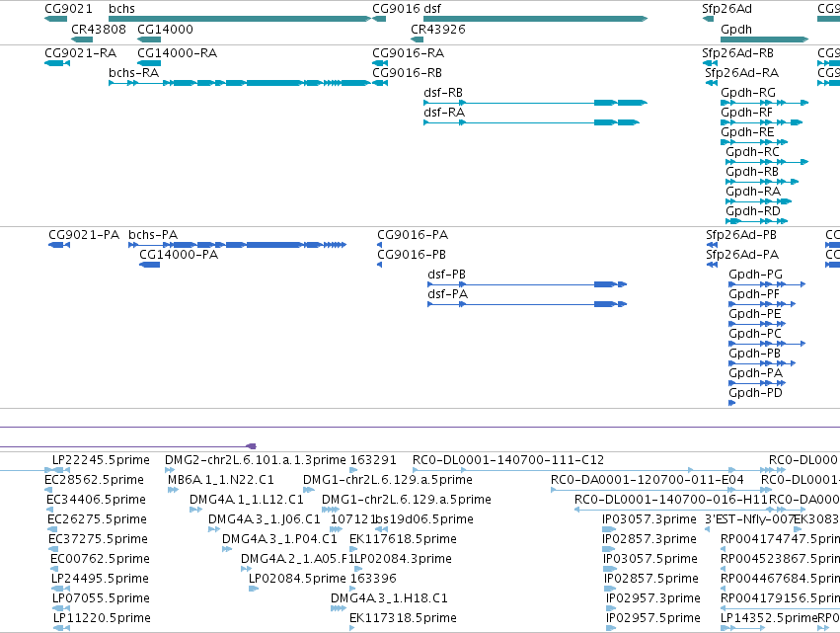Select the Gpdh-RB transcript label
This screenshot has height=633, width=840.
[752, 172]
